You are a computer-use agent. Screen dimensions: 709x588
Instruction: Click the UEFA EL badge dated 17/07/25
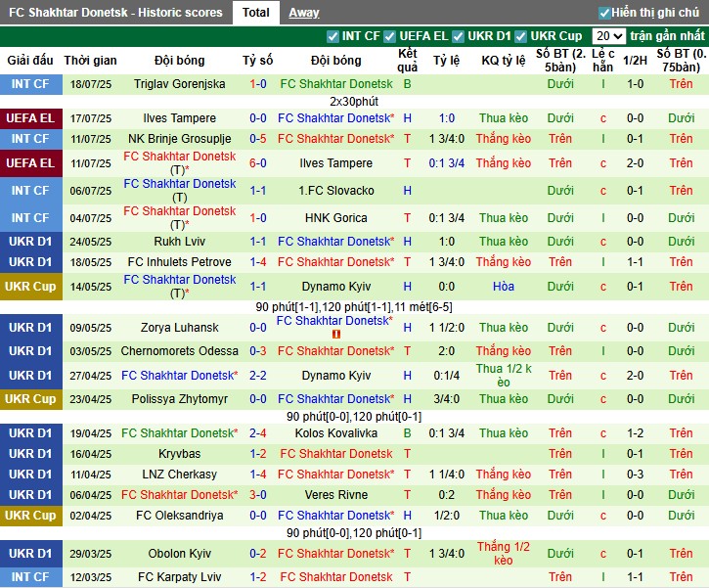click(29, 118)
